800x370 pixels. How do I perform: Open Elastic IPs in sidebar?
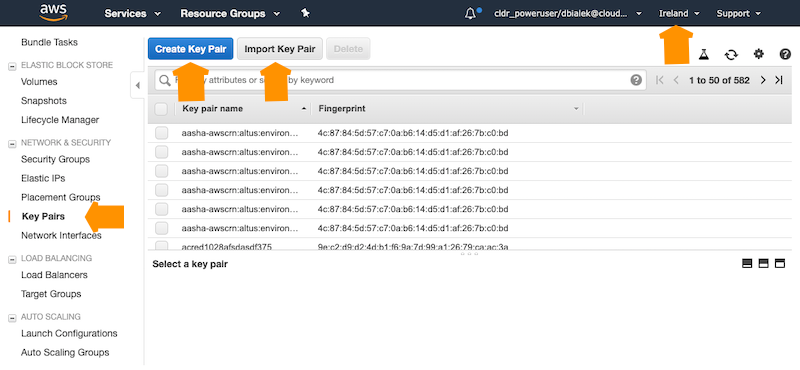tap(43, 179)
